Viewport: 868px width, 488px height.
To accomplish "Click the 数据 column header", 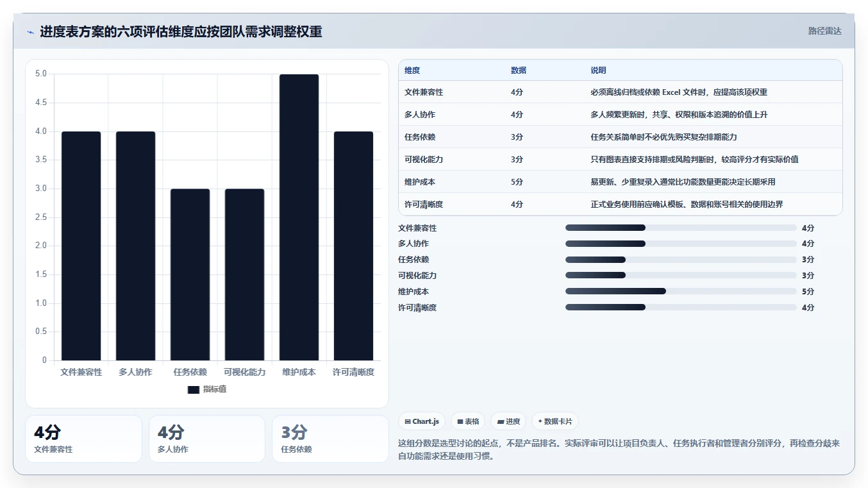I will 519,71.
